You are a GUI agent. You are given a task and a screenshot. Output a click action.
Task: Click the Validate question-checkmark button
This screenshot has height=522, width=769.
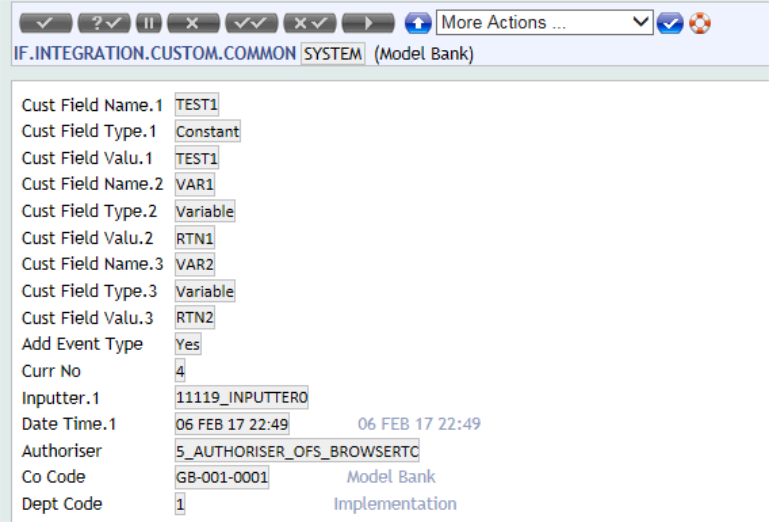point(103,23)
